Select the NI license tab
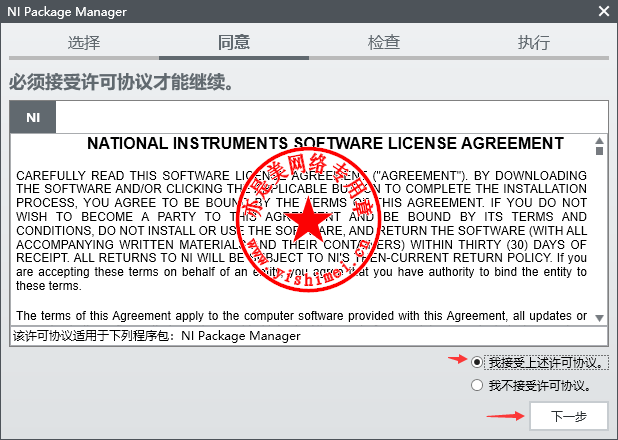This screenshot has width=618, height=440. click(x=33, y=117)
